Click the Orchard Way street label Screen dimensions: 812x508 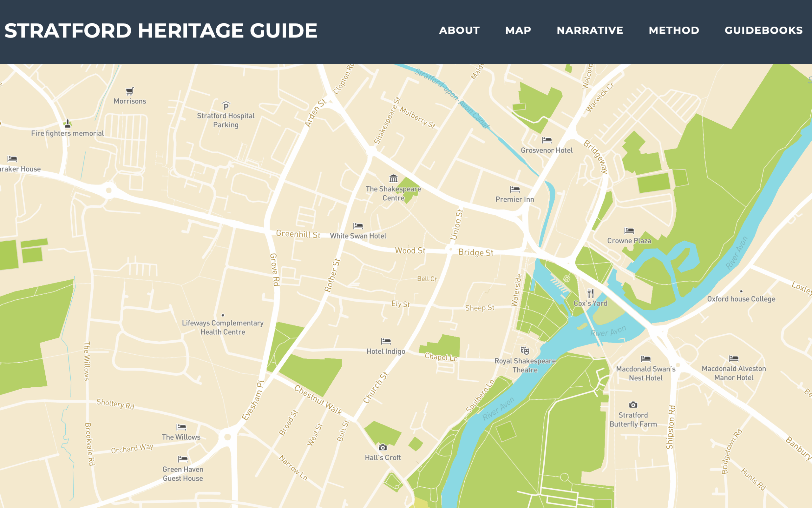(x=132, y=449)
